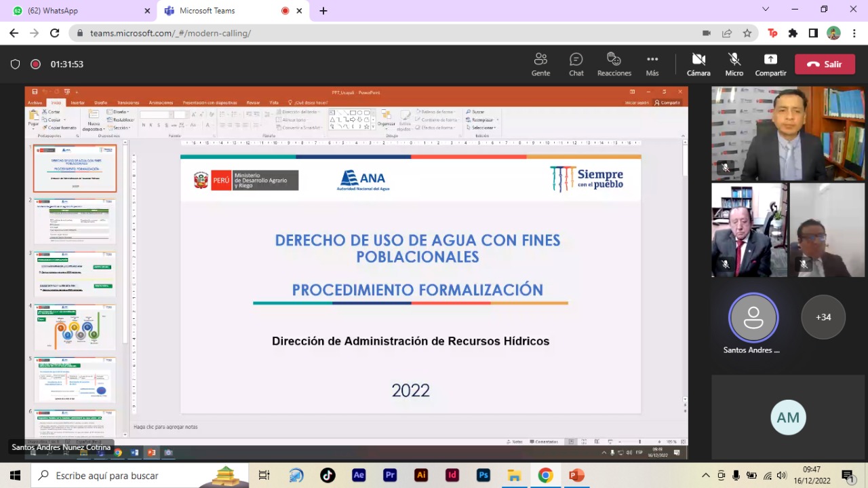Click the shield privacy icon in Teams
The height and width of the screenshot is (488, 868).
(x=15, y=64)
